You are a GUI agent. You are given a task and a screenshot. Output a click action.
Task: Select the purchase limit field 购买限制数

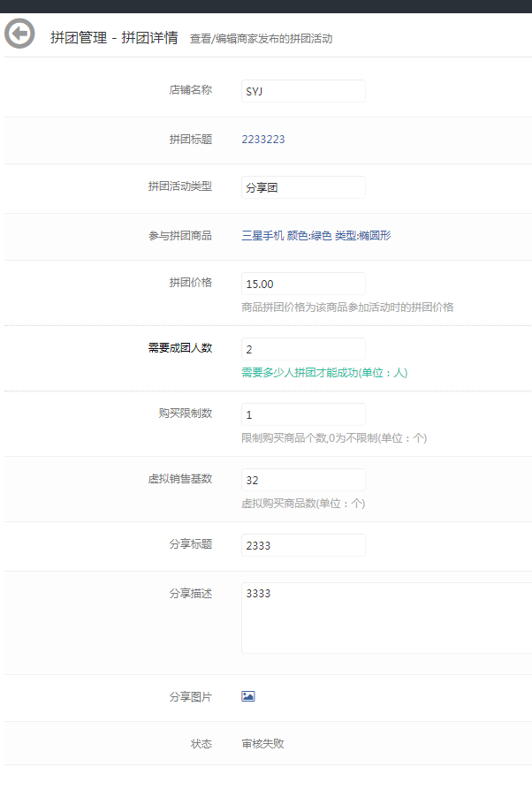click(x=302, y=414)
